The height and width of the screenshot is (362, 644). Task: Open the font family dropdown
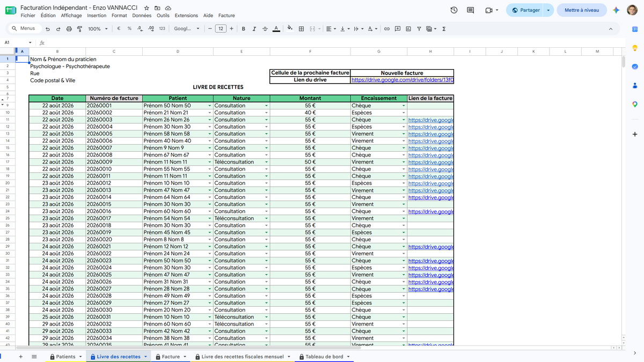click(187, 29)
